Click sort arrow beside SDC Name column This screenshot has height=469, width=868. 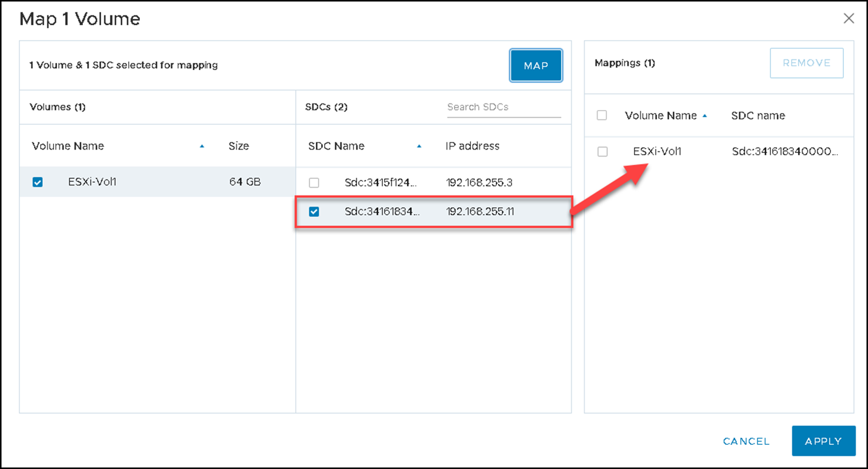(x=419, y=147)
